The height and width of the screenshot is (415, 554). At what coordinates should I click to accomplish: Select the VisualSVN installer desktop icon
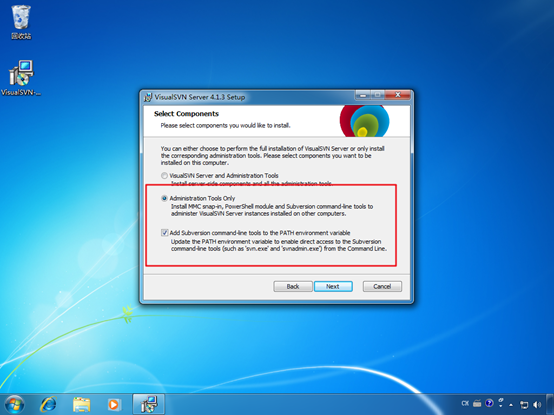21,78
